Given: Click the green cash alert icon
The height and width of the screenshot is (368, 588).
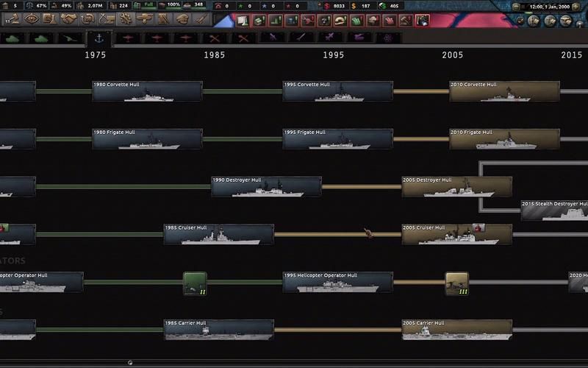Looking at the screenshot, I should tap(259, 21).
